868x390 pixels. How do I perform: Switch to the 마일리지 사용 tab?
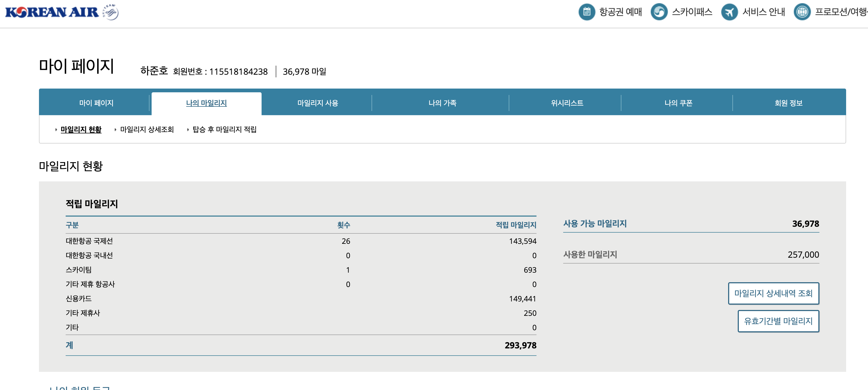[317, 103]
